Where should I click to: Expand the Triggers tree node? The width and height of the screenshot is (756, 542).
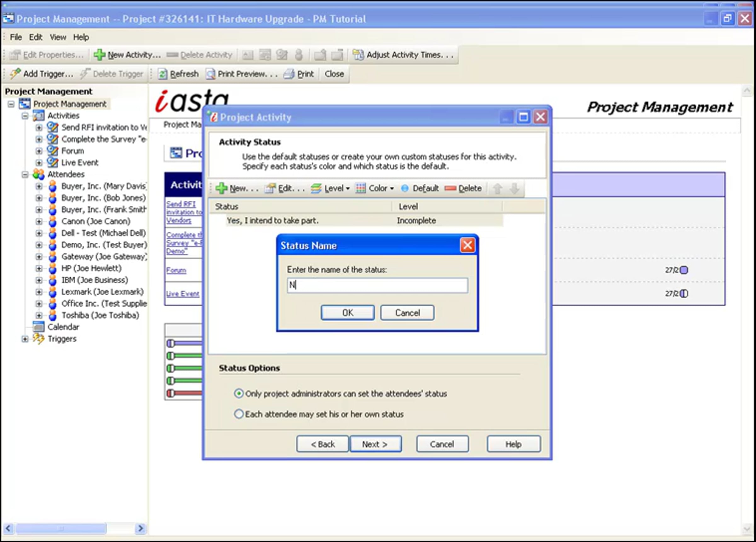click(x=25, y=339)
